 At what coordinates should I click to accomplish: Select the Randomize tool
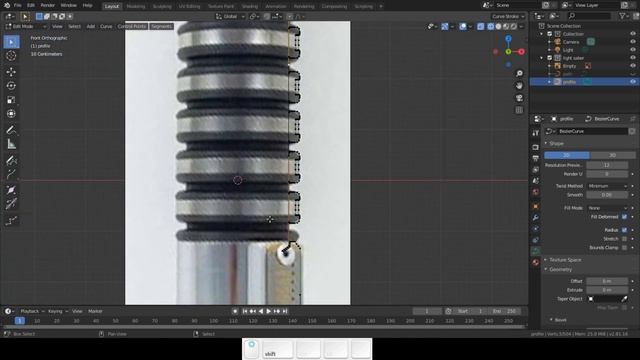[x=11, y=221]
